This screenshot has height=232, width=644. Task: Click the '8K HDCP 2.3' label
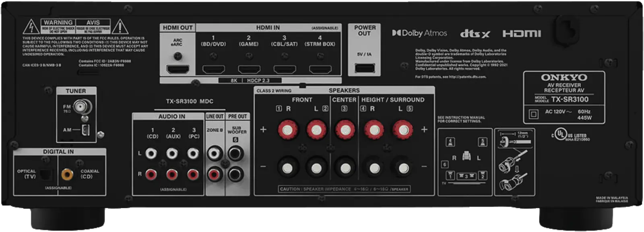(250, 80)
